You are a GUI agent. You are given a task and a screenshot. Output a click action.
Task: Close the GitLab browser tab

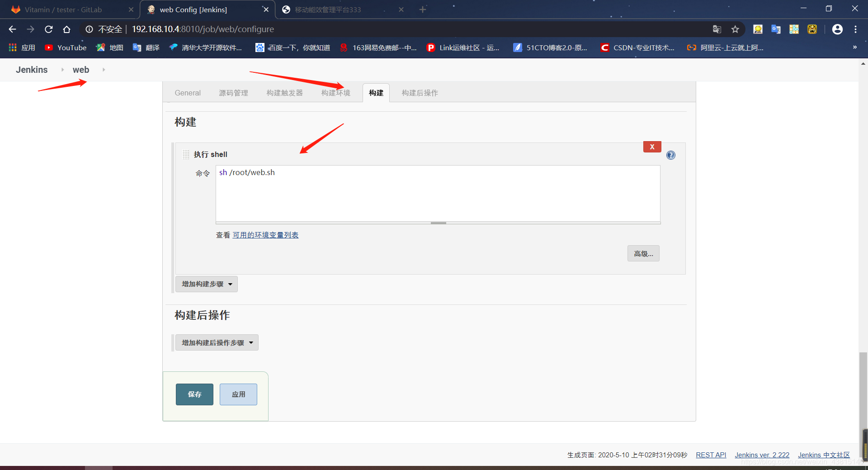pyautogui.click(x=131, y=9)
